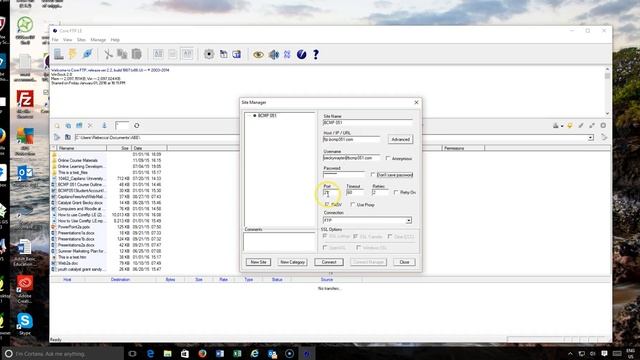Expand the Connection type dropdown

point(409,220)
